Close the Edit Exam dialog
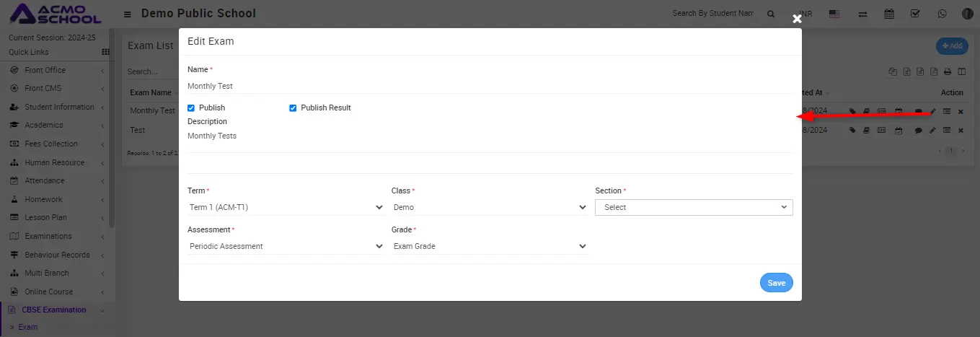 click(797, 19)
